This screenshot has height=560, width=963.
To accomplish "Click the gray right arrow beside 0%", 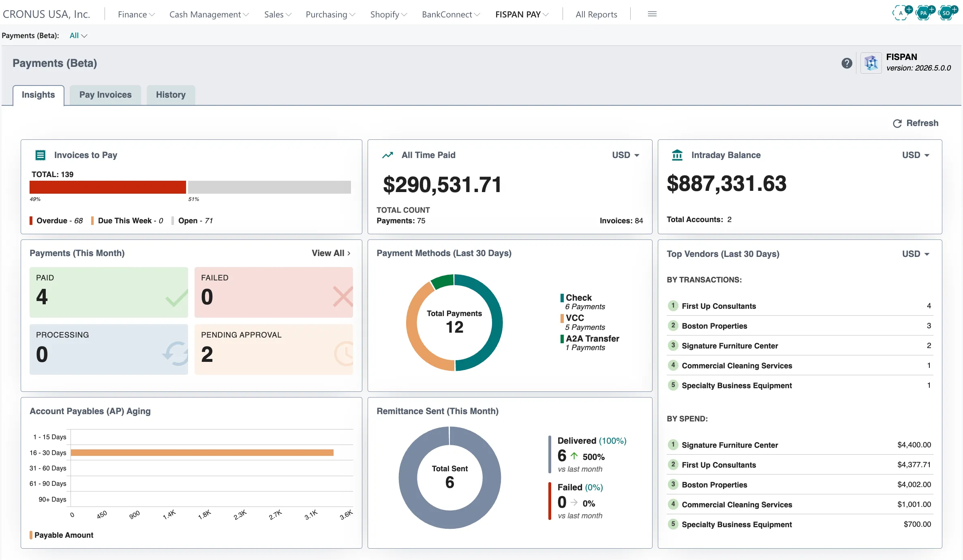I will point(574,502).
